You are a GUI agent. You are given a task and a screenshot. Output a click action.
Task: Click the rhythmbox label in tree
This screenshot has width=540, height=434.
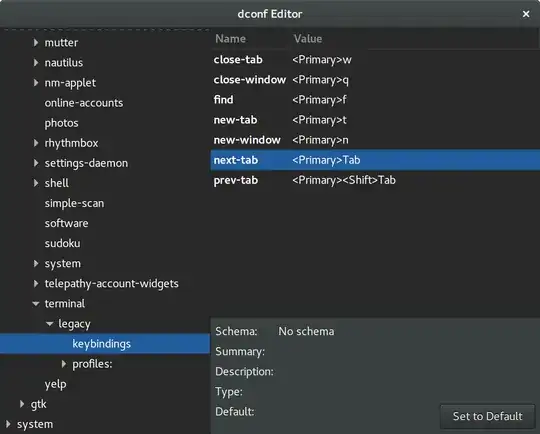(x=71, y=143)
